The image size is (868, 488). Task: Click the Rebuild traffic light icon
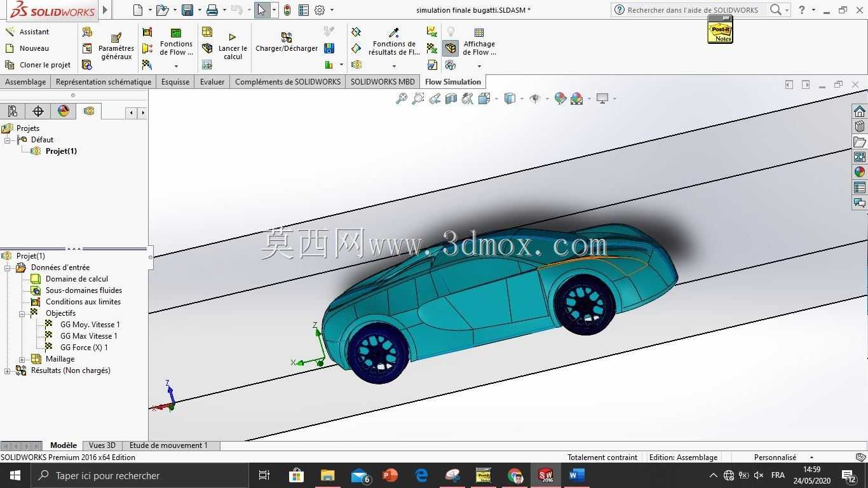(x=287, y=10)
